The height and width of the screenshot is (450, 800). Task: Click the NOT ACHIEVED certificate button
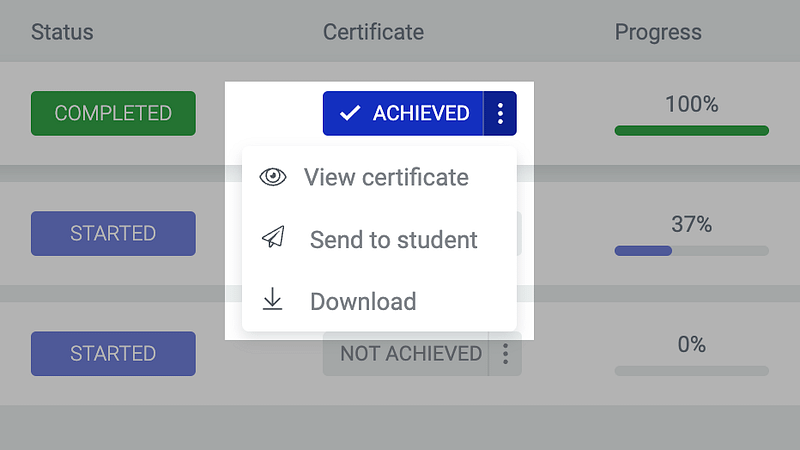[406, 354]
